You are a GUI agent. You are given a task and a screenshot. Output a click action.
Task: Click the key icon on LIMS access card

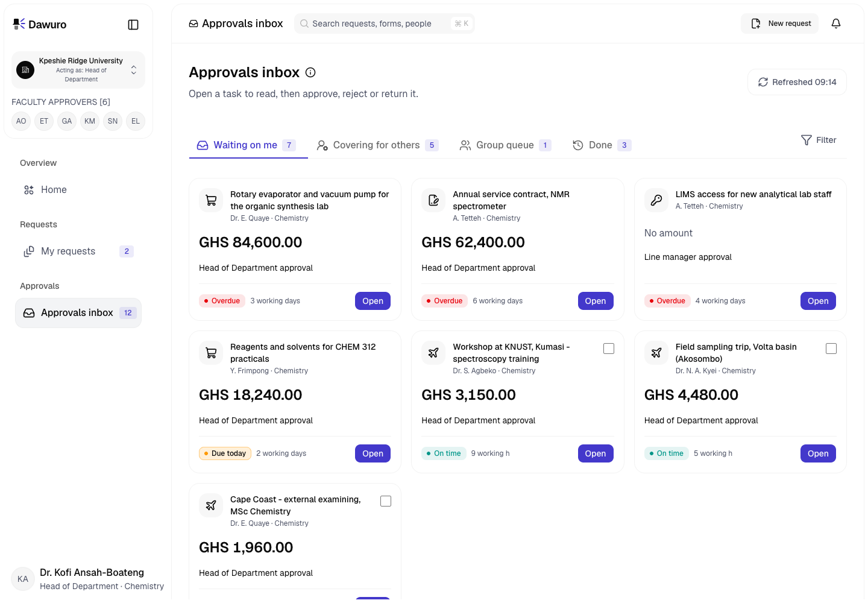(656, 201)
